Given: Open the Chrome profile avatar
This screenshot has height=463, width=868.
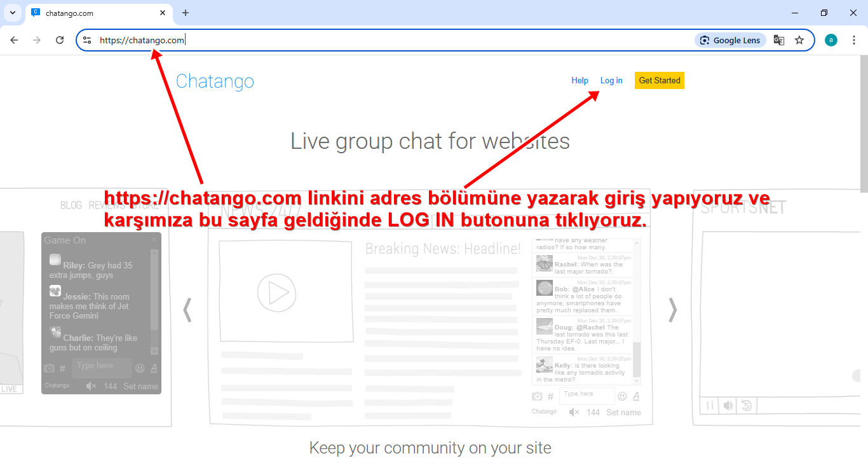Looking at the screenshot, I should [x=831, y=40].
